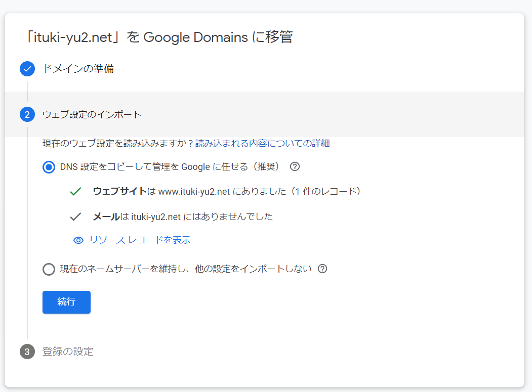
Task: Select the 現在のネームサーバーを維持 radio option
Action: 49,269
